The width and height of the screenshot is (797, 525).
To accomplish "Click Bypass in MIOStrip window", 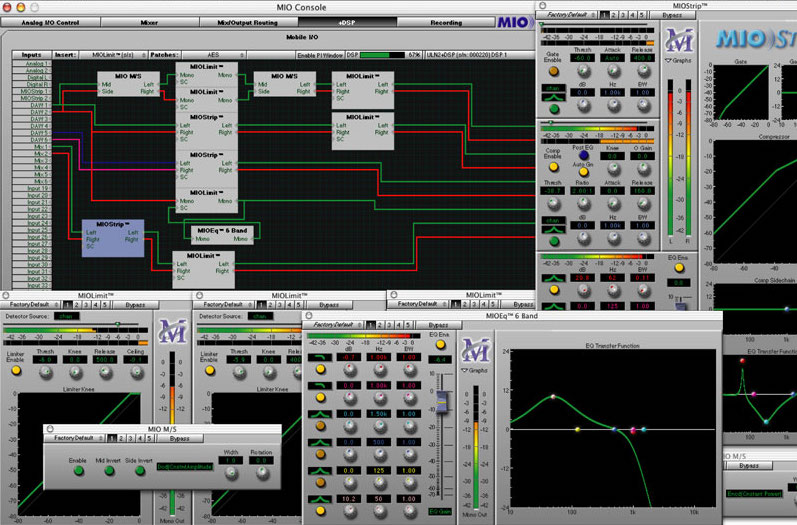I will click(672, 15).
